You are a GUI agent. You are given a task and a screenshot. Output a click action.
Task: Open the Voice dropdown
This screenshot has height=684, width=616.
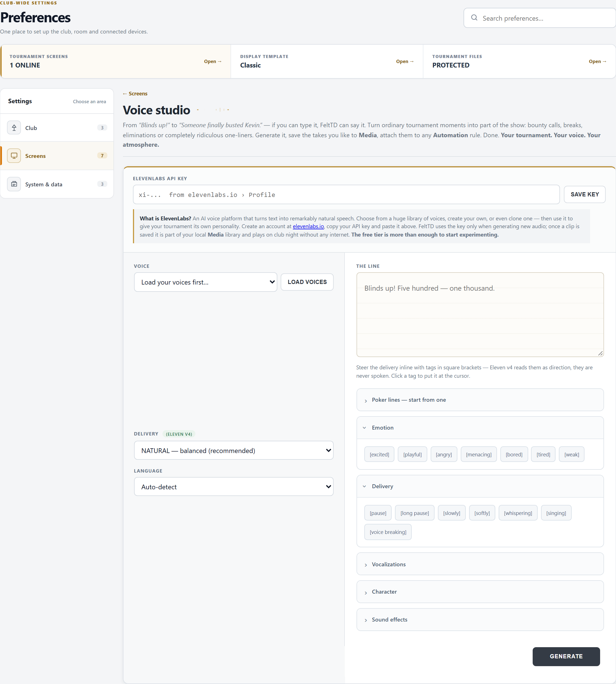tap(205, 282)
